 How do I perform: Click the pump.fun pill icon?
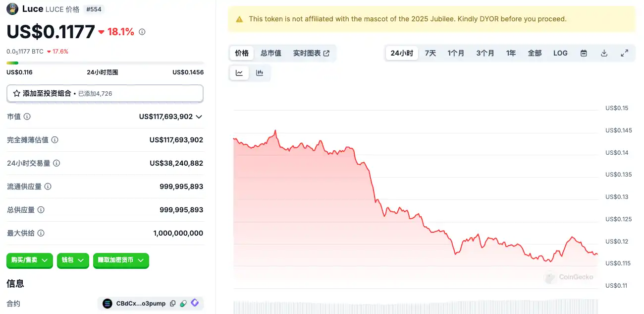tap(183, 304)
